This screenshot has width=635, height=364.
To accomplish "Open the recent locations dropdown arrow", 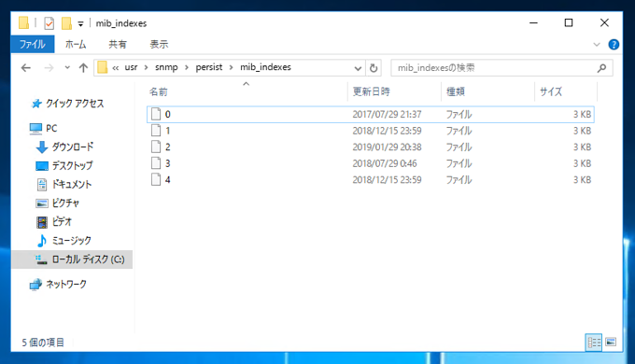I will pos(67,67).
